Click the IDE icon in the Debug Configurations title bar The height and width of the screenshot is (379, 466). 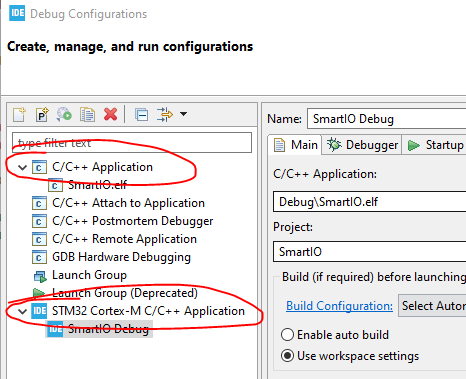point(17,13)
